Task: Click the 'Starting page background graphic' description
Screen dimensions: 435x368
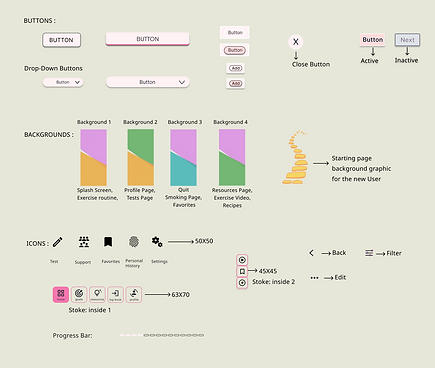Action: [x=361, y=169]
